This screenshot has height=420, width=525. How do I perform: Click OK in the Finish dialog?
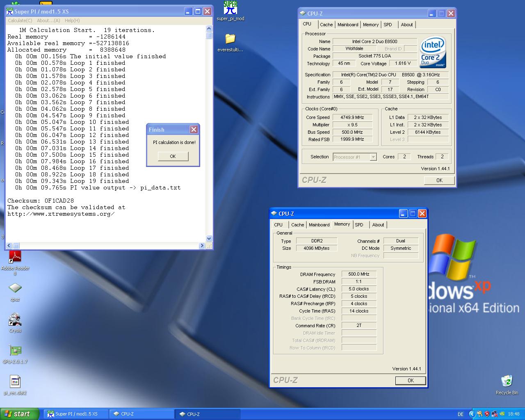pyautogui.click(x=173, y=156)
